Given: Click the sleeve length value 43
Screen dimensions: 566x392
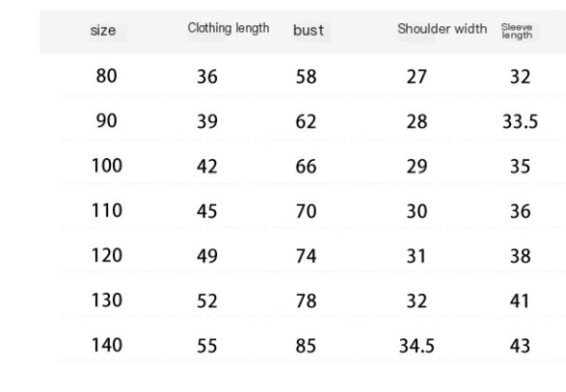Looking at the screenshot, I should point(520,346).
